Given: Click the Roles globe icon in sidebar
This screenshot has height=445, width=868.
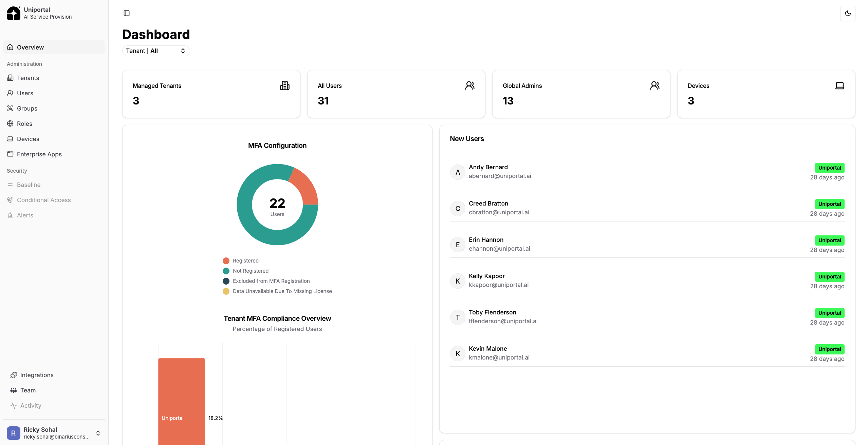Looking at the screenshot, I should 10,124.
